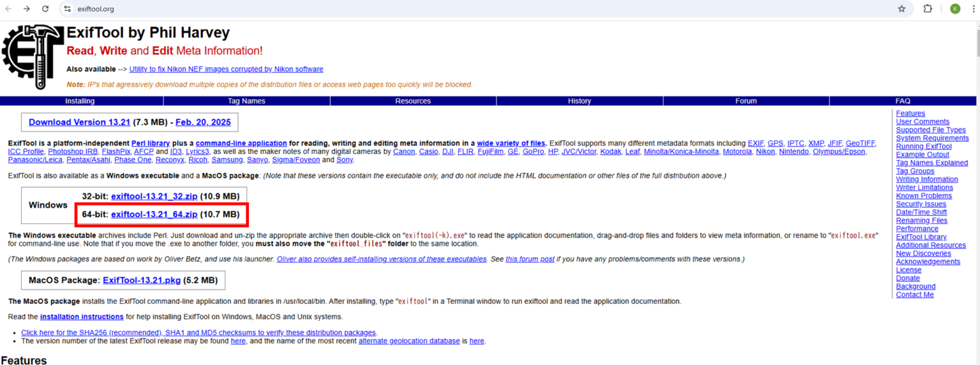
Task: Open the browser extensions puzzle icon
Action: click(x=928, y=9)
